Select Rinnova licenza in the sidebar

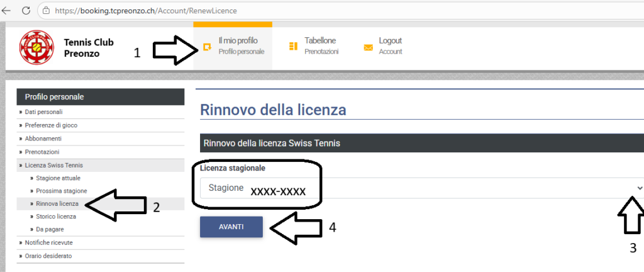57,204
